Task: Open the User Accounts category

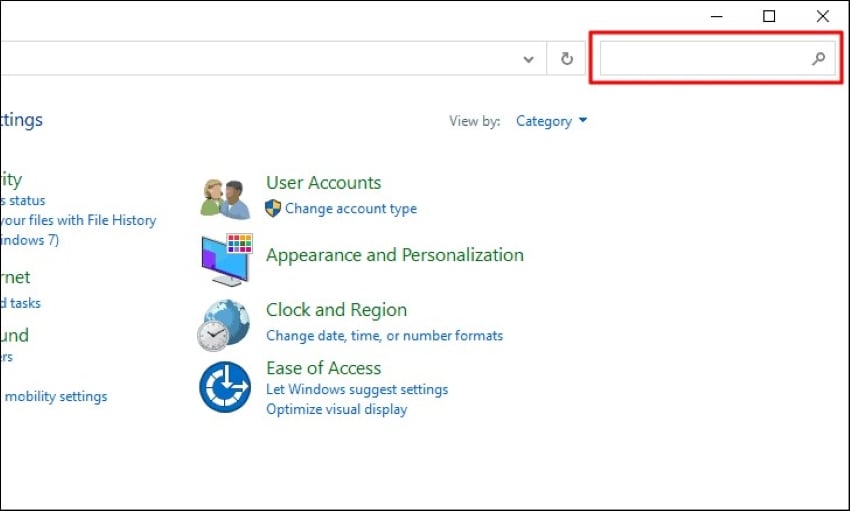Action: (323, 183)
